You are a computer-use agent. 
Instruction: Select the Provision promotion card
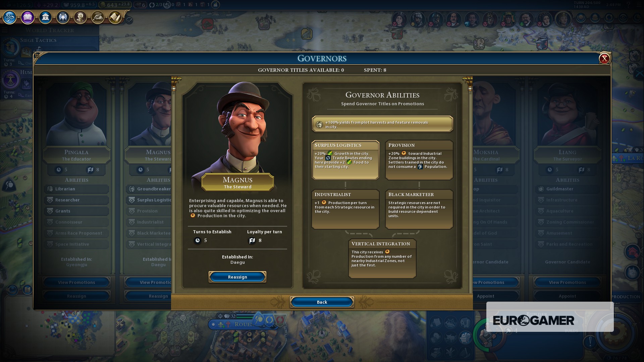tap(419, 160)
